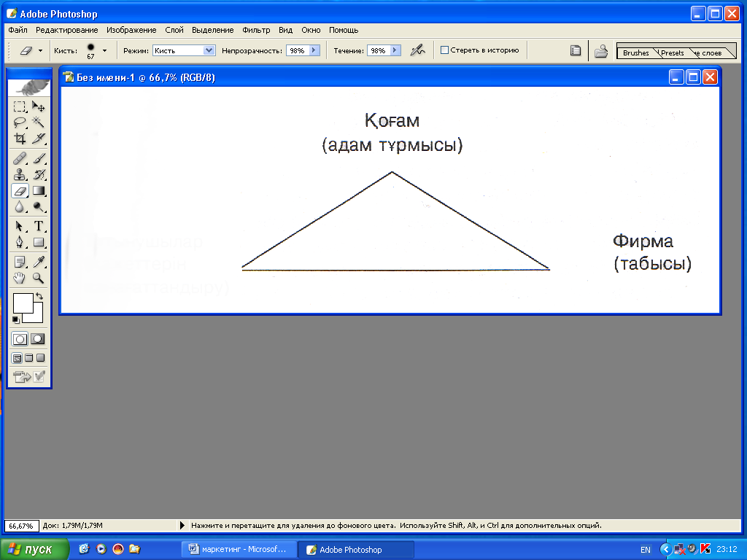747x560 pixels.
Task: Click the zoom percentage field 66,67%
Action: [21, 526]
